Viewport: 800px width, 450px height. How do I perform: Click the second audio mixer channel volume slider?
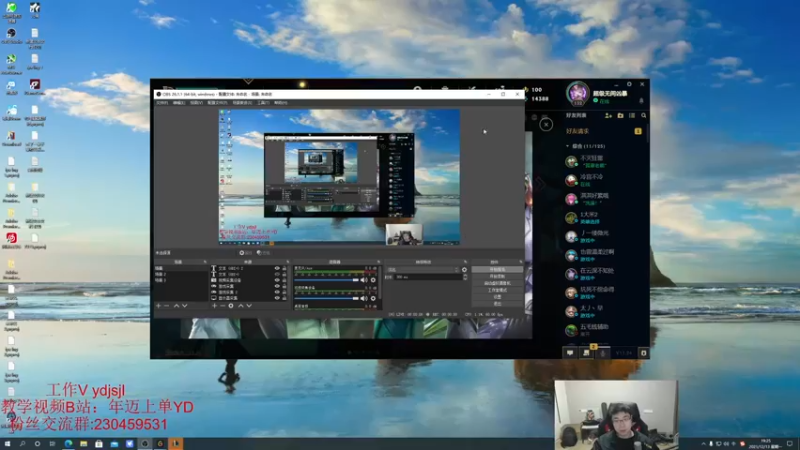(x=327, y=298)
